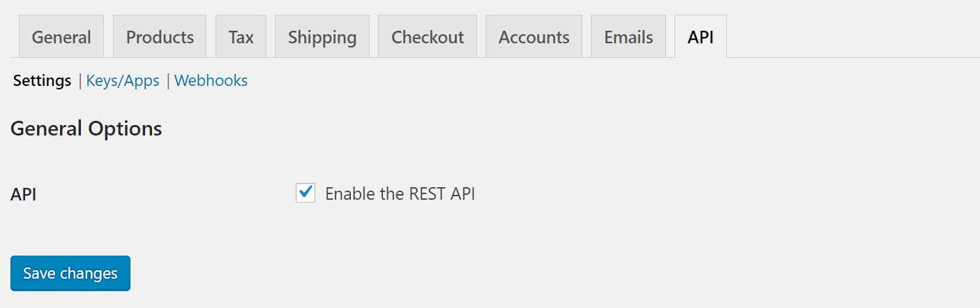Open the General settings tab
The height and width of the screenshot is (308, 980).
pos(61,37)
